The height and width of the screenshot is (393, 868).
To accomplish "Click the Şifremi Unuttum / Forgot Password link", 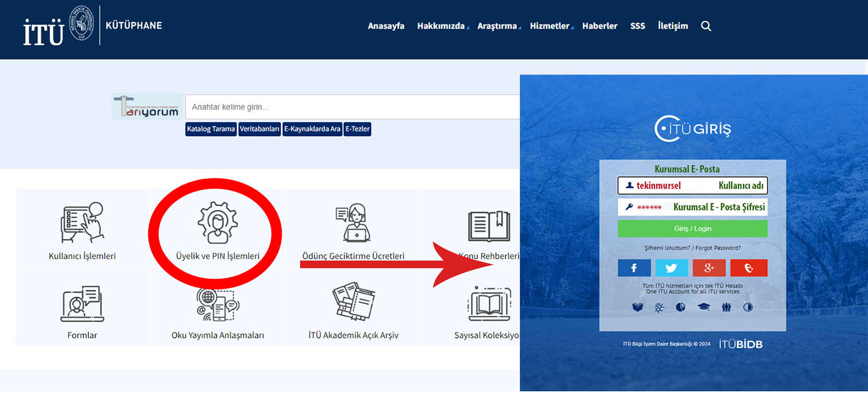I will click(x=692, y=248).
